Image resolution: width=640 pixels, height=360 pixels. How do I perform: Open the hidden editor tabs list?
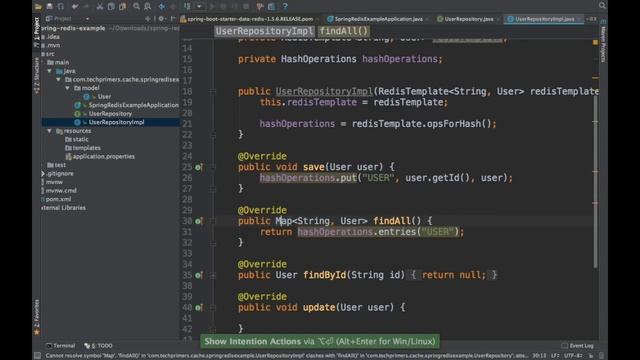click(x=591, y=19)
